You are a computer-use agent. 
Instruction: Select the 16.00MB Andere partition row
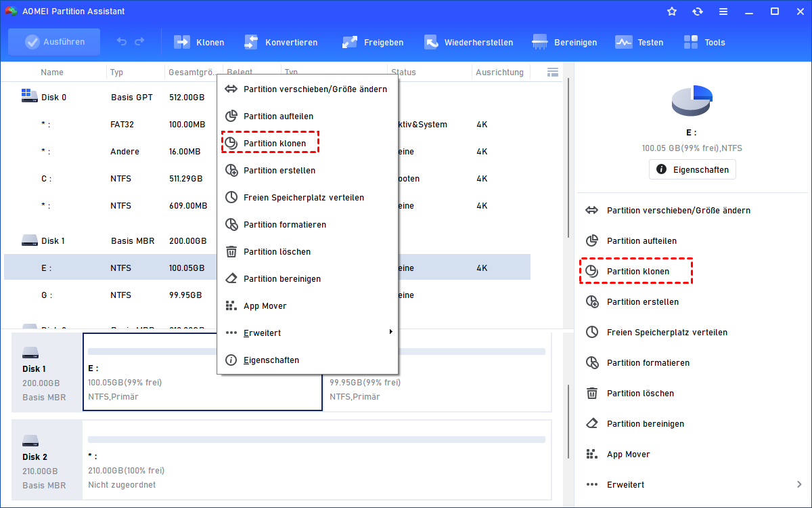point(267,152)
